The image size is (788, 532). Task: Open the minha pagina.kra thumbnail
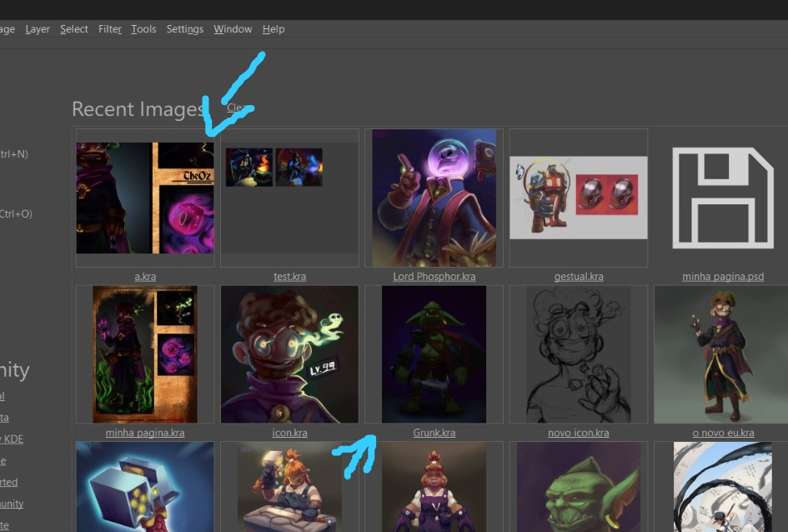point(145,354)
